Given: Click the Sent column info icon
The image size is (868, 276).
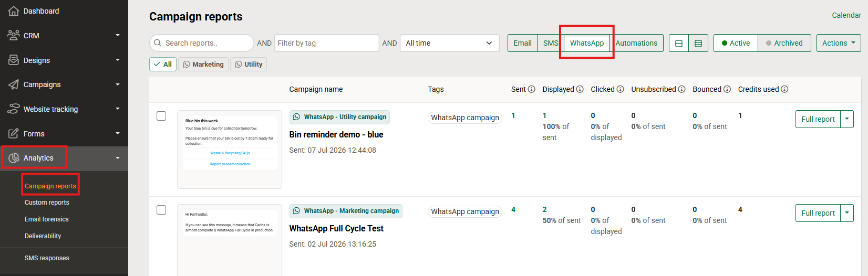Looking at the screenshot, I should pyautogui.click(x=531, y=89).
